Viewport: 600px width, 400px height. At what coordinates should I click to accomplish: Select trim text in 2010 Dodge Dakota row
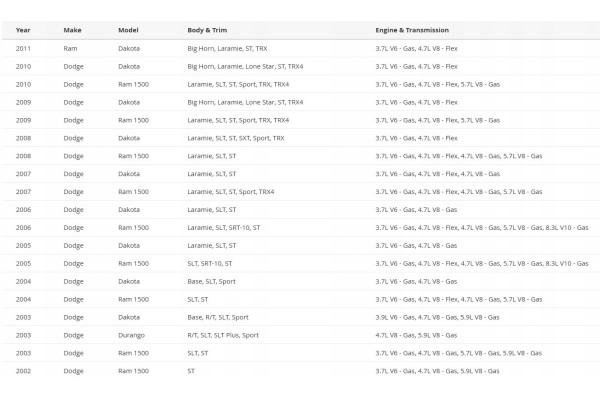click(x=245, y=66)
